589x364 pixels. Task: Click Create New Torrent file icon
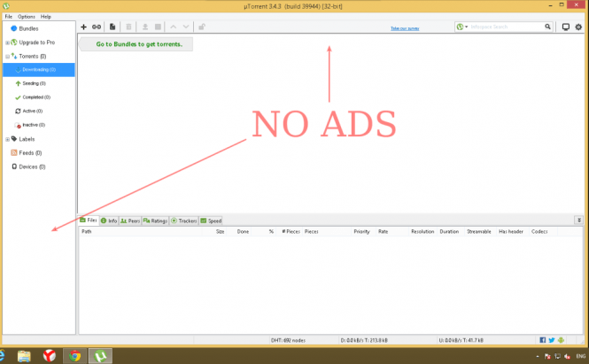[112, 27]
